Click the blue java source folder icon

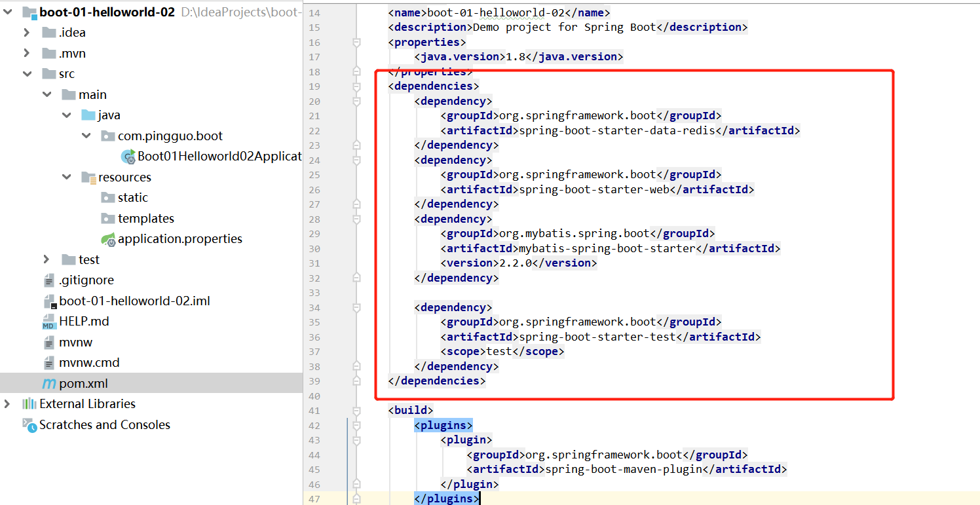tap(88, 115)
